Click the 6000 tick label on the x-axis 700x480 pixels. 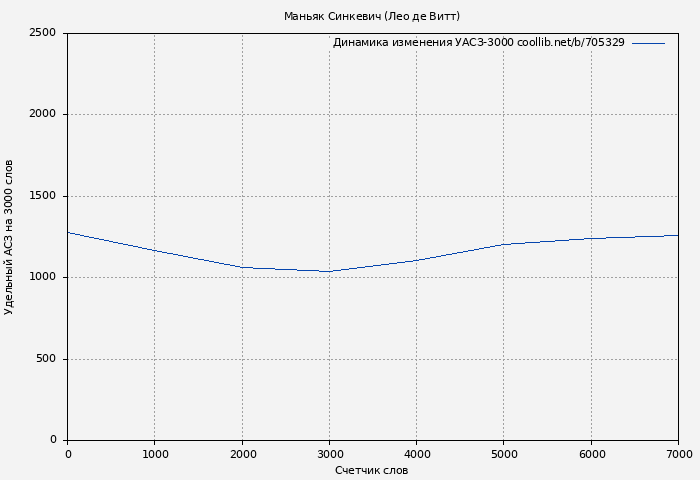[591, 454]
